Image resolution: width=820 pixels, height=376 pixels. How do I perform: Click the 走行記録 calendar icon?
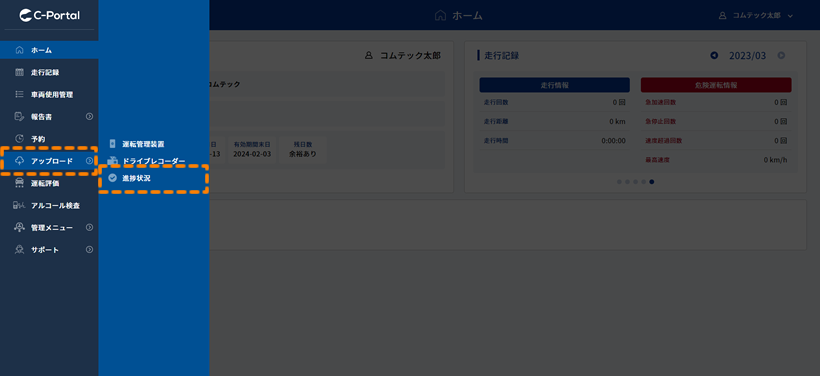pos(19,72)
